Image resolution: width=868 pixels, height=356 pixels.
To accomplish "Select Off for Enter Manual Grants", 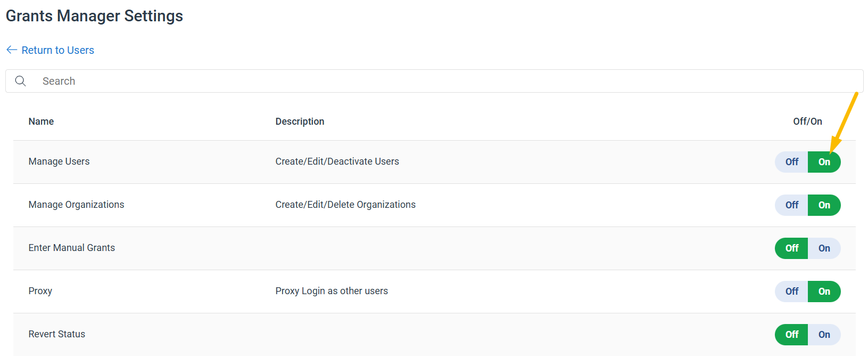I will coord(791,248).
